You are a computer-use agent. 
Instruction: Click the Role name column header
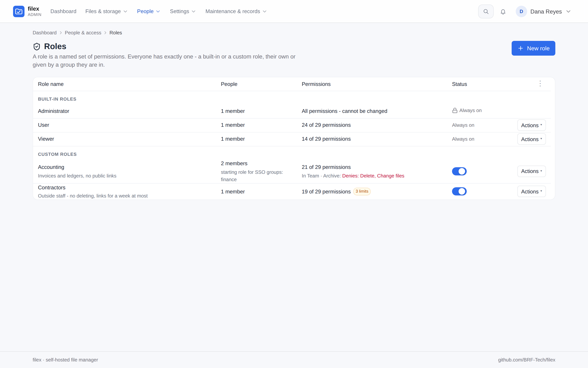coord(51,84)
